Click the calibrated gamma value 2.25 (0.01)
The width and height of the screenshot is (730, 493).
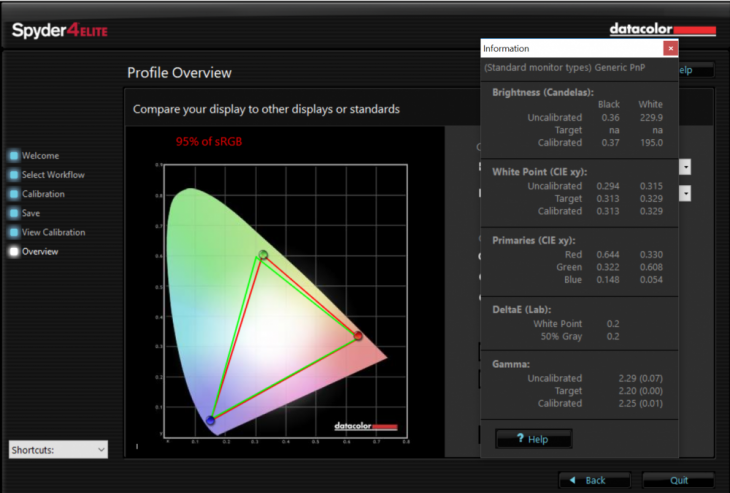coord(641,403)
